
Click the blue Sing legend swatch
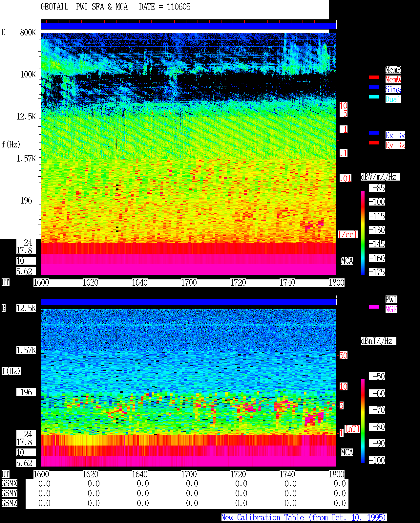(x=374, y=87)
